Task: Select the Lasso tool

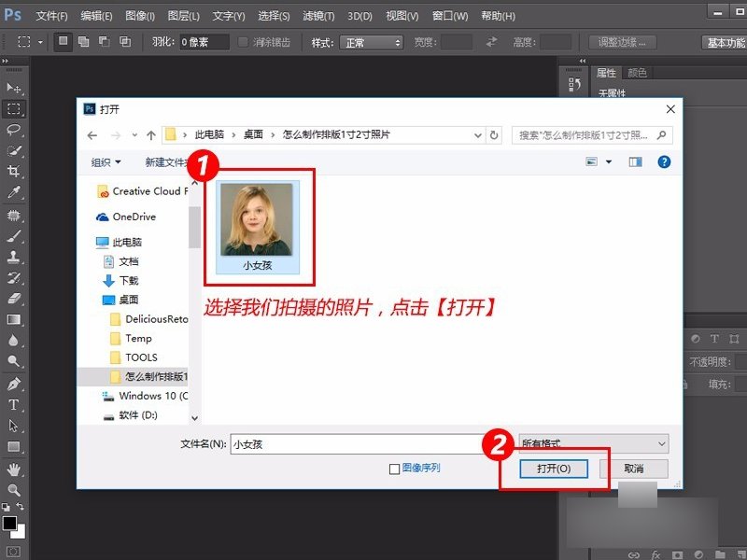Action: [x=13, y=130]
